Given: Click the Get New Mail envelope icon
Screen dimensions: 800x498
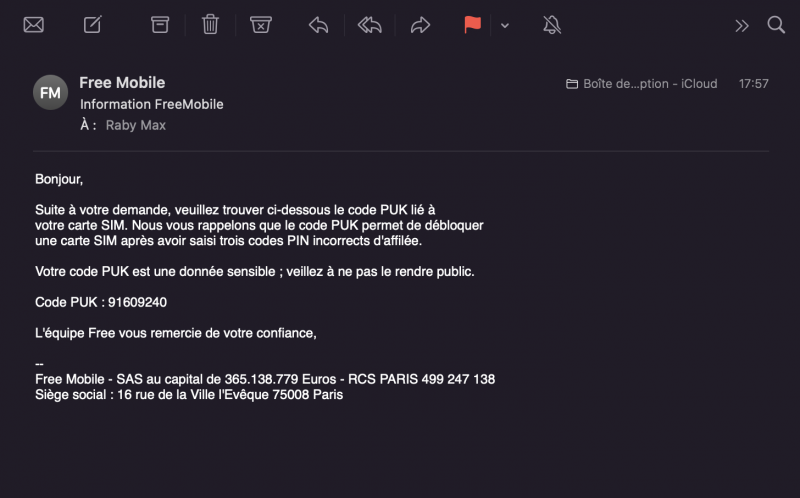Looking at the screenshot, I should coord(33,25).
